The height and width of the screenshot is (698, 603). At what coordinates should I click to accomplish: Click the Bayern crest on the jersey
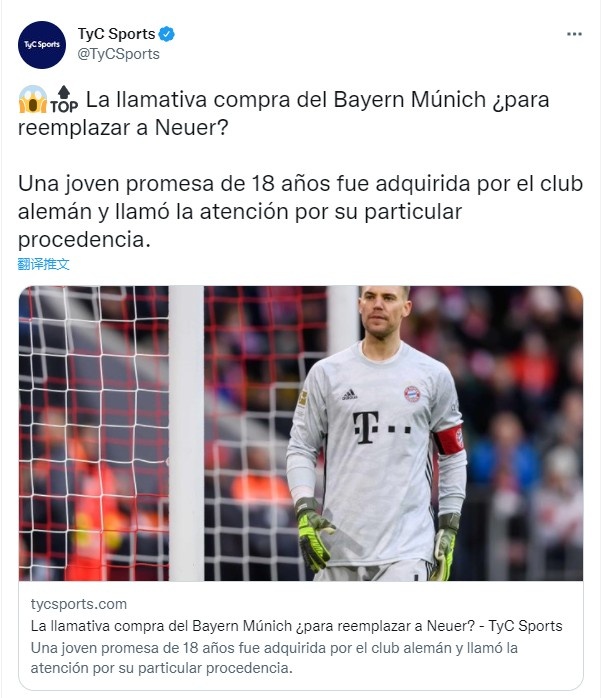412,394
